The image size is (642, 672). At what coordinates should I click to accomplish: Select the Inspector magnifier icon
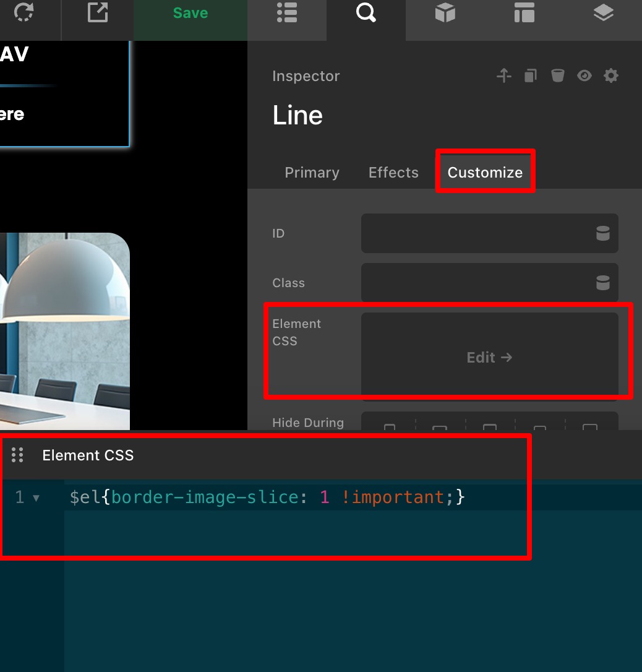(x=366, y=13)
